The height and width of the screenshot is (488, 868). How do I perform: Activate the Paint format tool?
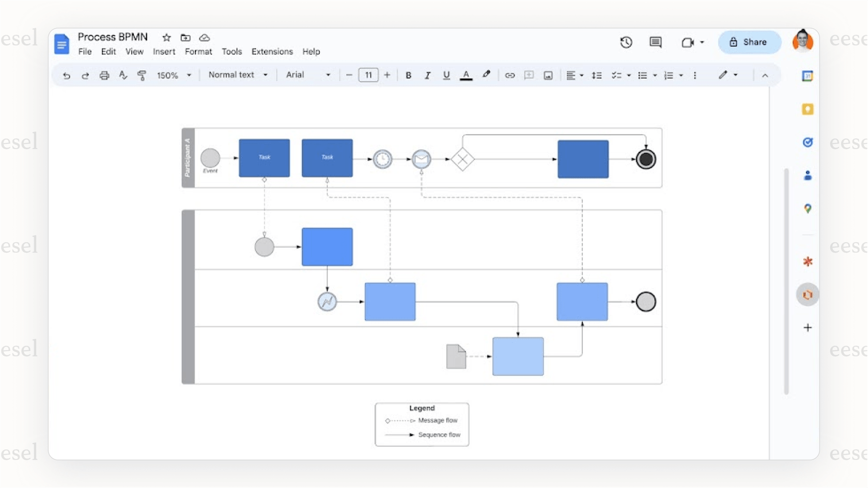(x=142, y=75)
